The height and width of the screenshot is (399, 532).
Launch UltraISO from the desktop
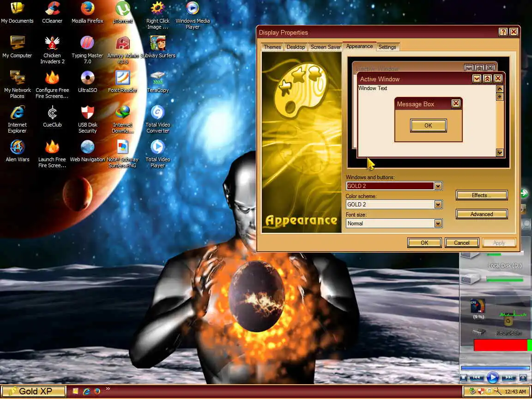coord(87,81)
